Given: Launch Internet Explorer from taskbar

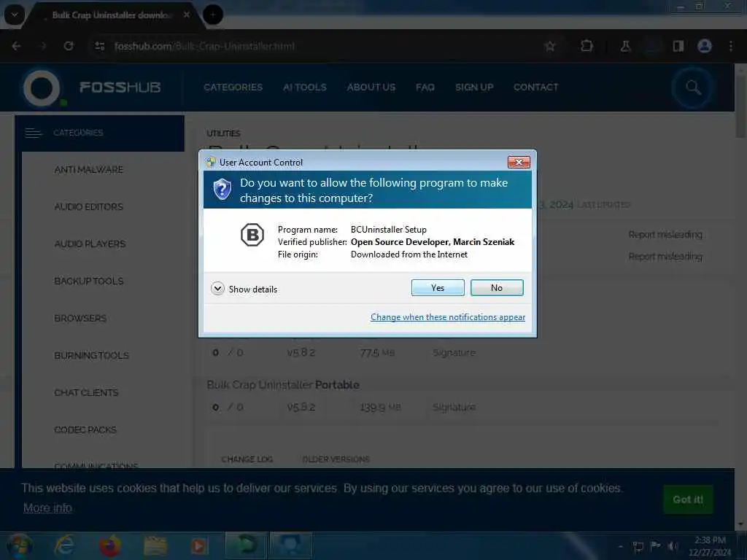Looking at the screenshot, I should [x=64, y=545].
